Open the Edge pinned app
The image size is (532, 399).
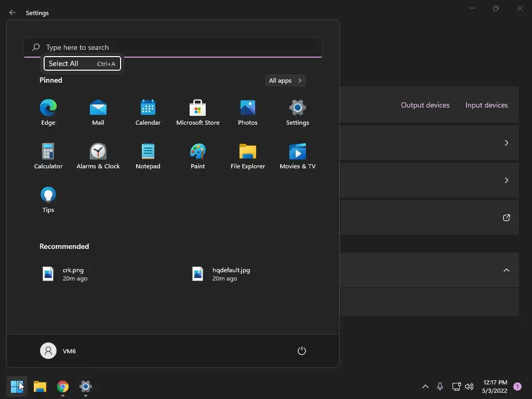click(48, 113)
